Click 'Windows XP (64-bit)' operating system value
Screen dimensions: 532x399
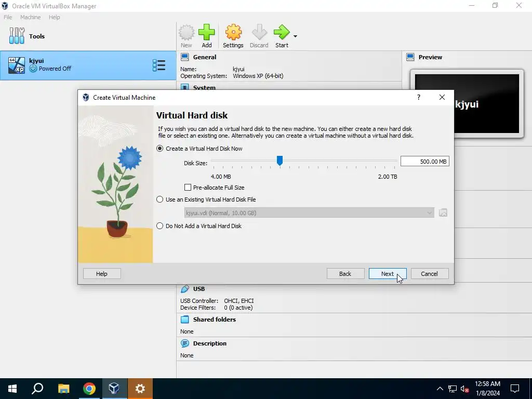click(258, 76)
